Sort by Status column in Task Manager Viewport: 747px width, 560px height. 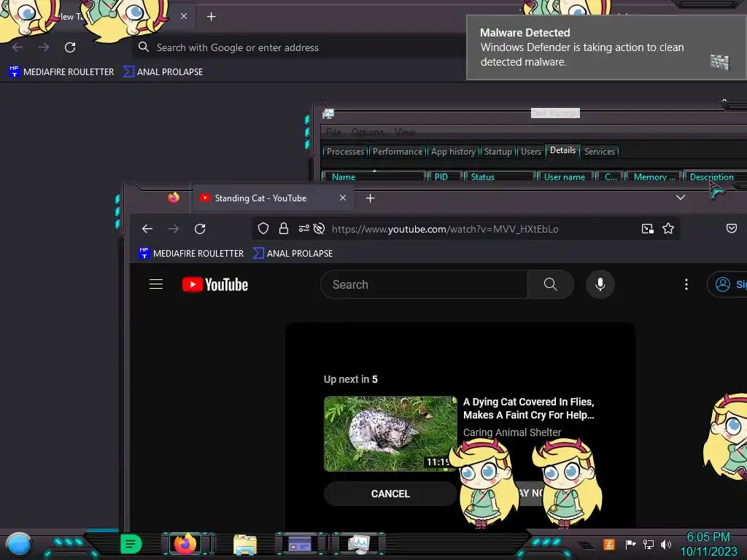click(500, 176)
